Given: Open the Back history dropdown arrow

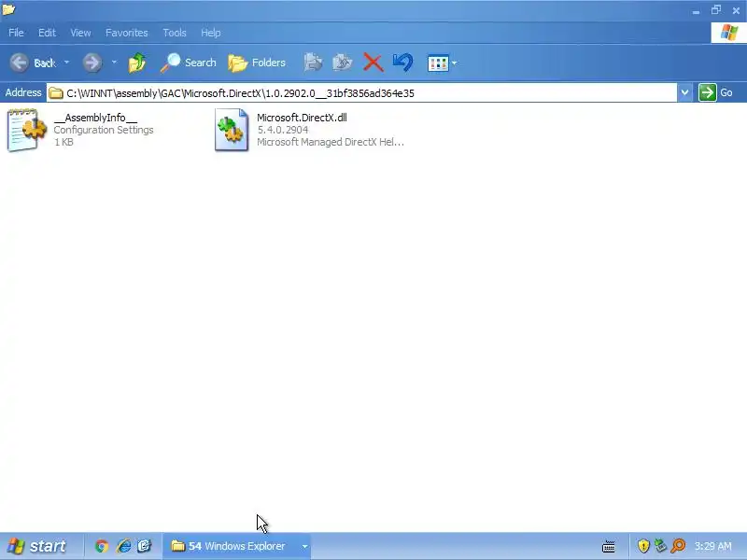Looking at the screenshot, I should [66, 63].
